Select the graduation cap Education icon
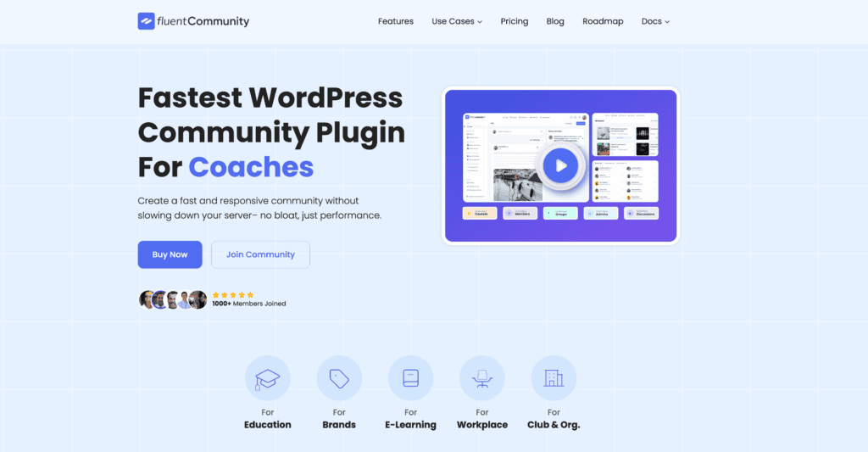Image resolution: width=868 pixels, height=452 pixels. pos(267,378)
